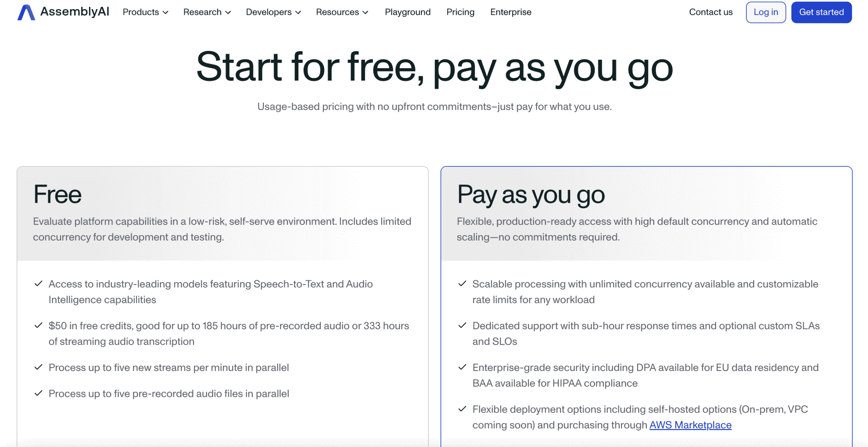Click the checkmark beside Flexible deployment options

click(x=462, y=409)
